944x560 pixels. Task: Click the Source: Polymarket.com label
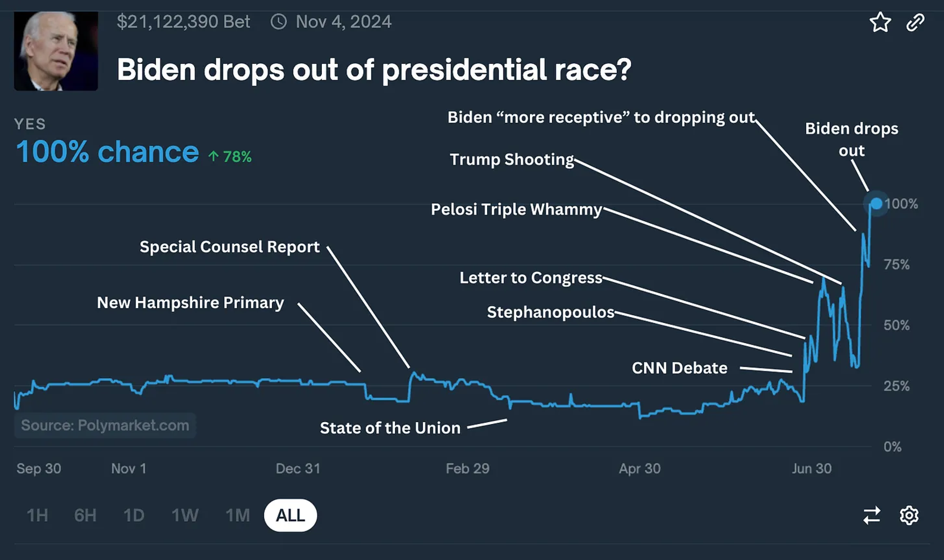click(105, 426)
